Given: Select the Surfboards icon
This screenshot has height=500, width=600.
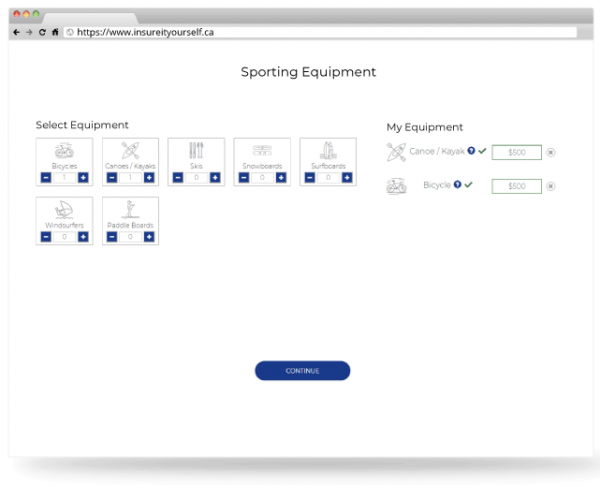Looking at the screenshot, I should pos(327,150).
